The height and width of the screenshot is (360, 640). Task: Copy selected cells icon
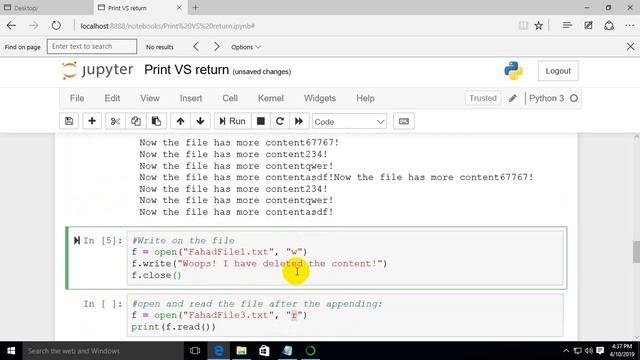tap(136, 121)
